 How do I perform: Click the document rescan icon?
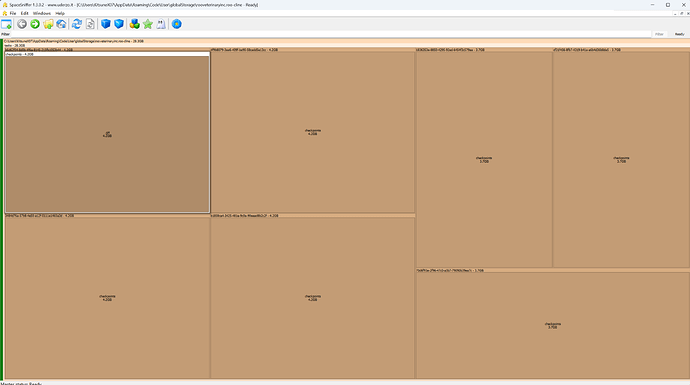90,24
